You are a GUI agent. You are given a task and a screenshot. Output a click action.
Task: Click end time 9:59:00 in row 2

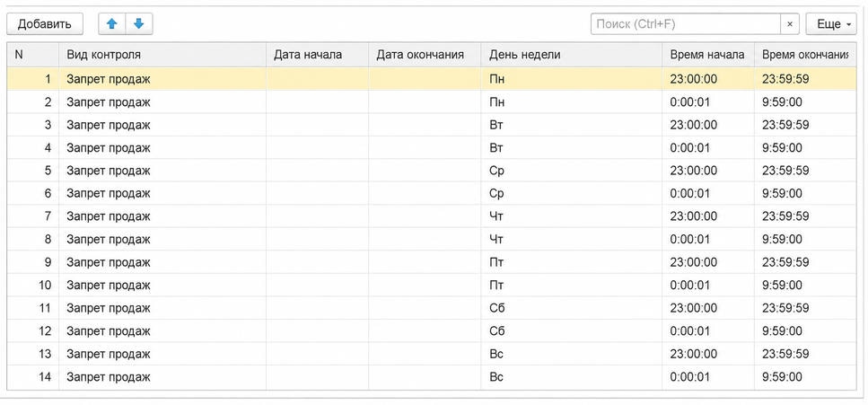(x=805, y=102)
